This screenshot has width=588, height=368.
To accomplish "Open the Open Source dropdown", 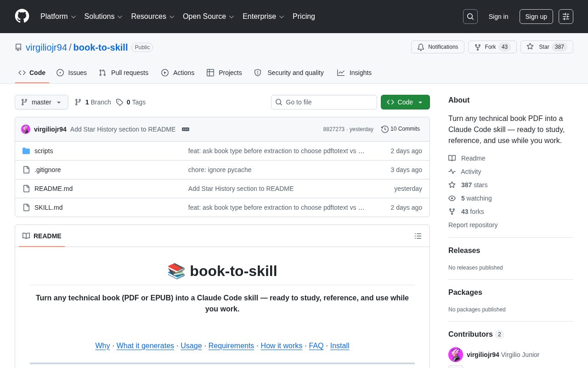I will tap(209, 17).
